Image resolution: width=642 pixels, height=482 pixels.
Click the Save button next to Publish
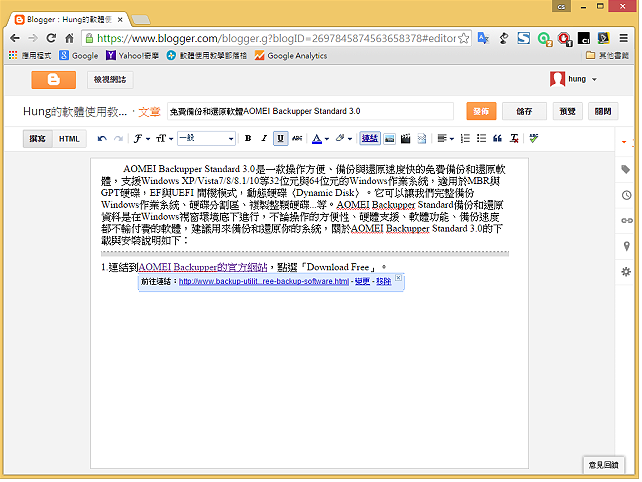[524, 111]
